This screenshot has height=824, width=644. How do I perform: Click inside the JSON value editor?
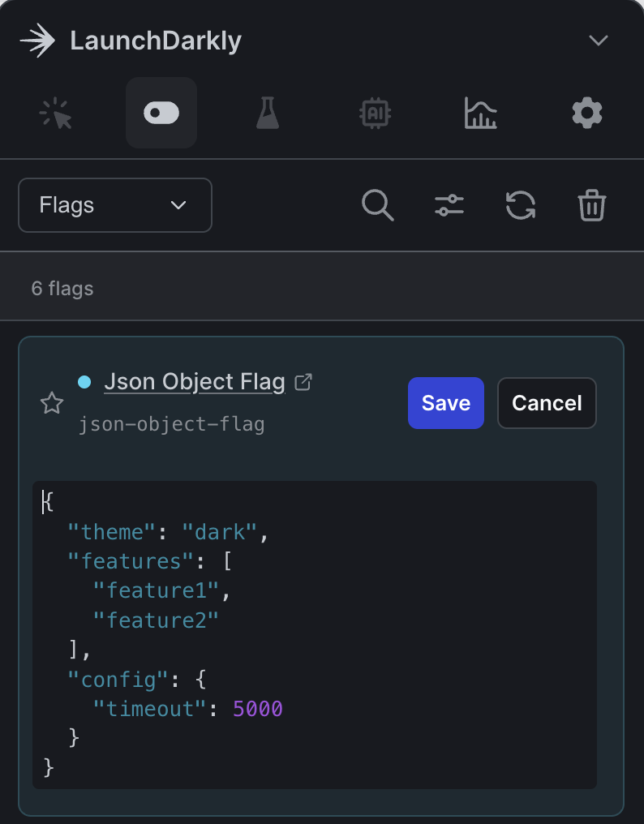tap(315, 633)
